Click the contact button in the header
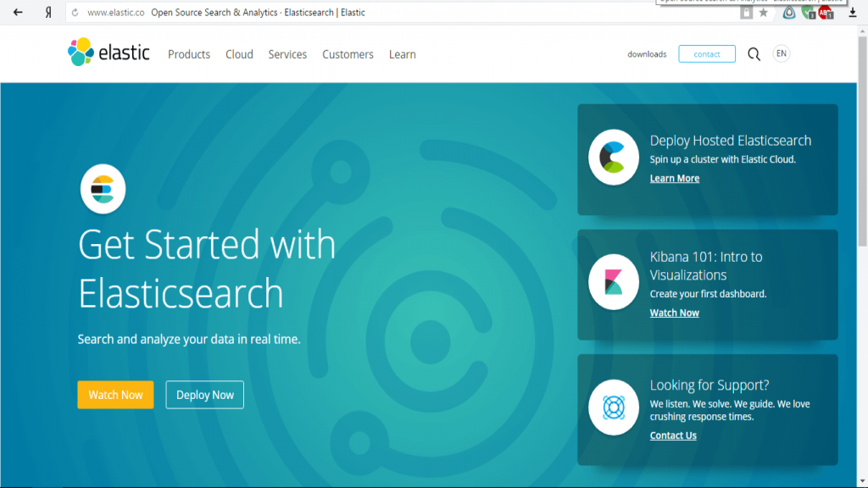This screenshot has width=868, height=488. [707, 53]
